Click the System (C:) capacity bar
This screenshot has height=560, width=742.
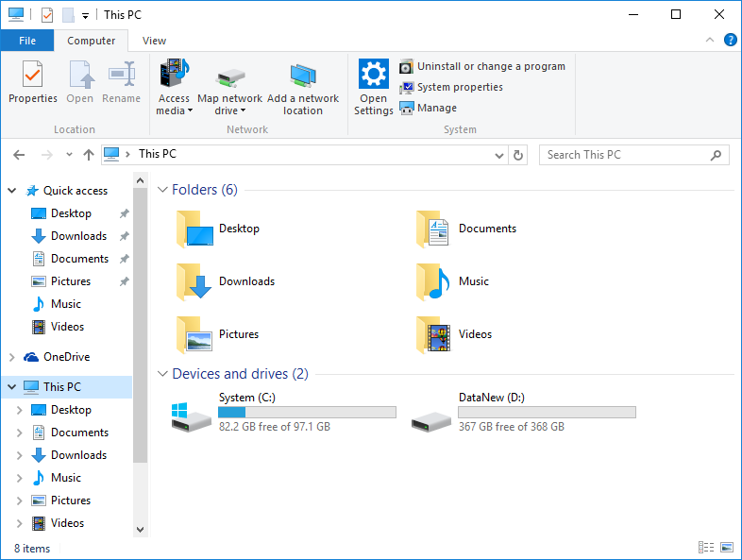(x=307, y=413)
